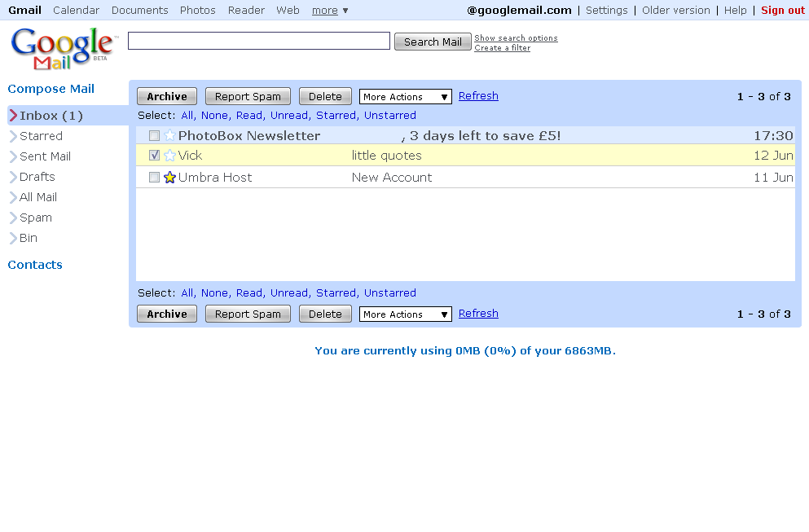Tick the PhotoBox Newsletter checkbox
This screenshot has height=532, width=809.
tap(154, 136)
